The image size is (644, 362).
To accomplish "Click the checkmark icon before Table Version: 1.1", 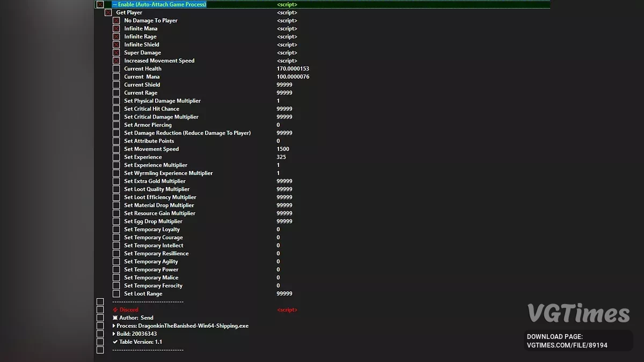I will pos(115,342).
